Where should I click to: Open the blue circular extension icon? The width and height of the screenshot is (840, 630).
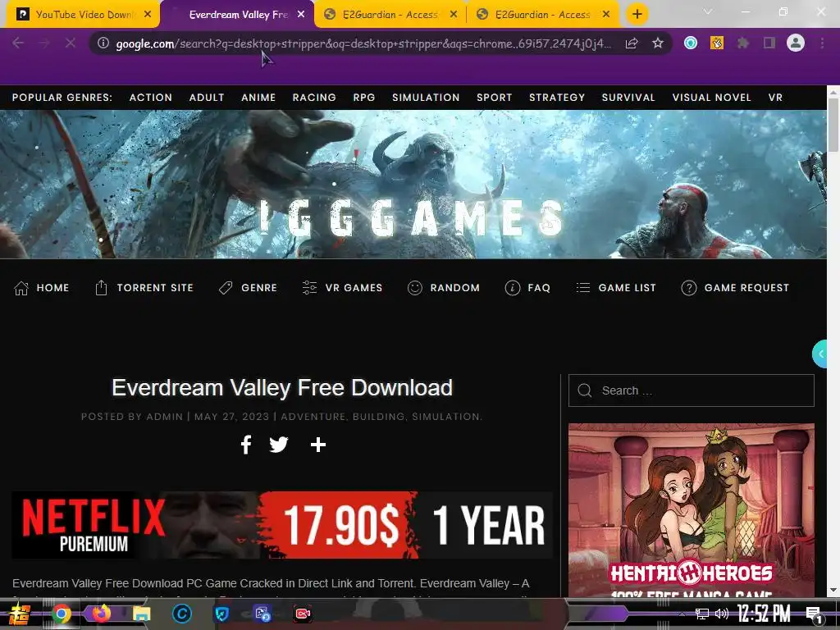(x=691, y=43)
